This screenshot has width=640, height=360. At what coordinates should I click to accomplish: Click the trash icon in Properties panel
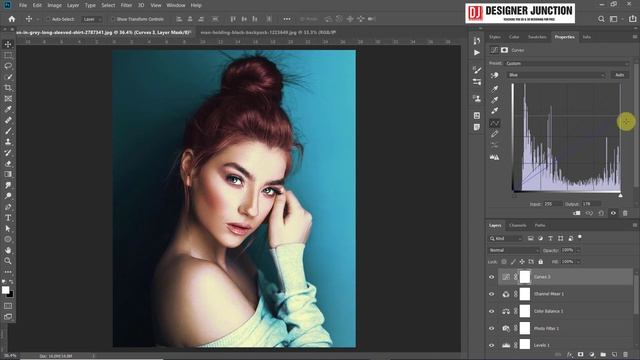pos(625,213)
